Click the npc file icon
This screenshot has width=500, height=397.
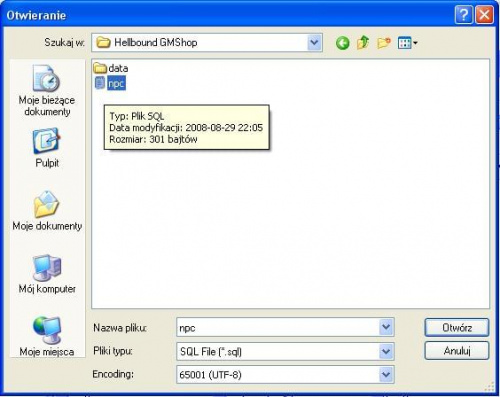click(x=100, y=83)
